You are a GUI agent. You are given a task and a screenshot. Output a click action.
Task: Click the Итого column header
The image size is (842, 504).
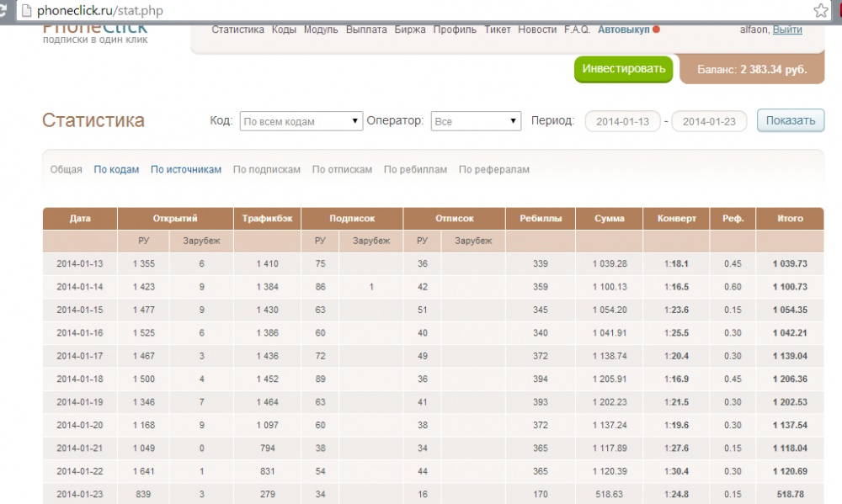click(x=790, y=219)
